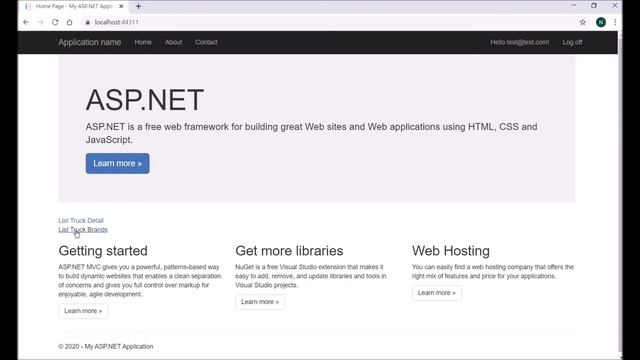Open the Chrome three-dot menu
This screenshot has width=640, height=360.
point(615,22)
